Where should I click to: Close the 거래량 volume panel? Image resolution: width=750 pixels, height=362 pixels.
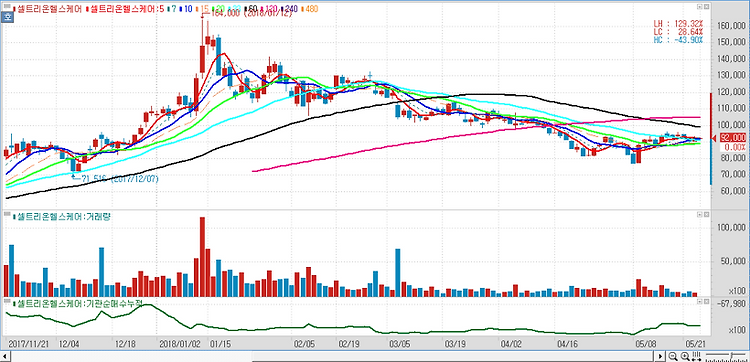706,215
